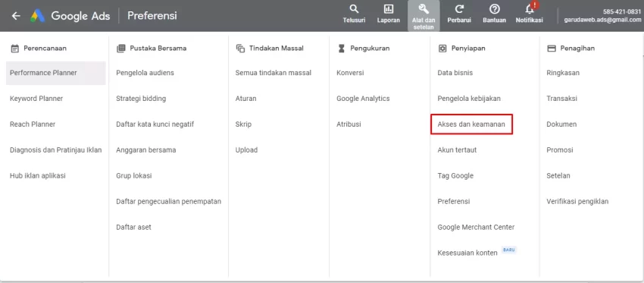Click the Penagihan credit card icon
The width and height of the screenshot is (644, 283).
coord(552,49)
